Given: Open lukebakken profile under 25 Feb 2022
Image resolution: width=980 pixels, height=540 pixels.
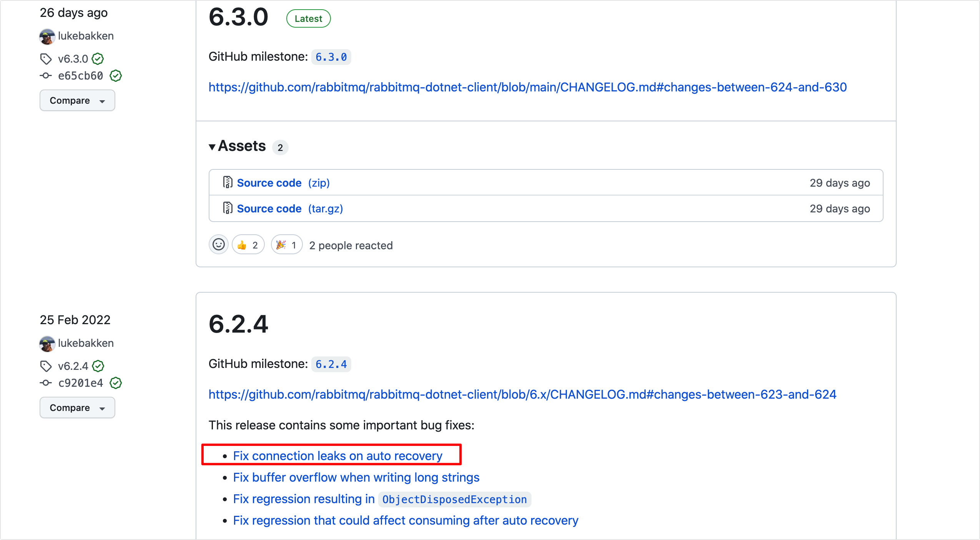Looking at the screenshot, I should [x=86, y=343].
